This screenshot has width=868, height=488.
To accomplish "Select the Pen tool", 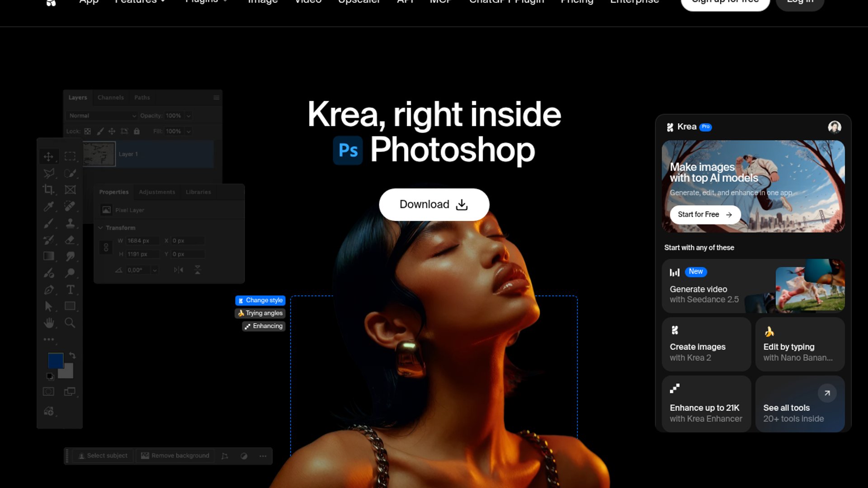I will coord(48,290).
